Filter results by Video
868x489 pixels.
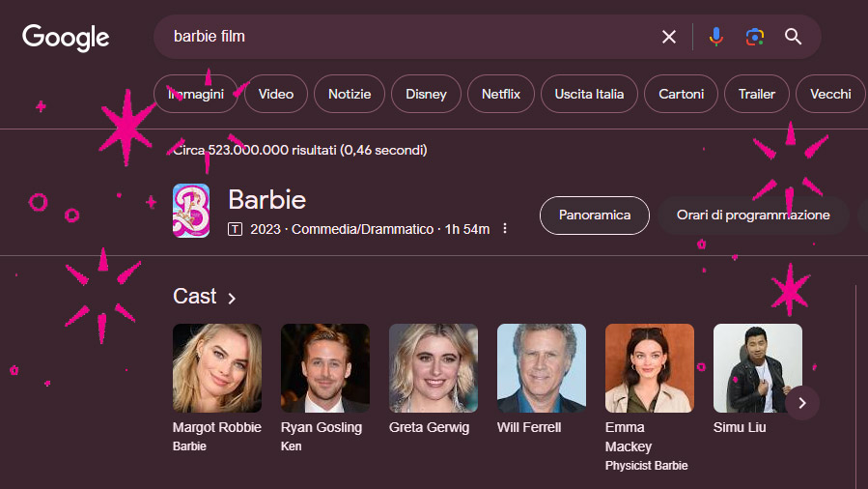276,94
